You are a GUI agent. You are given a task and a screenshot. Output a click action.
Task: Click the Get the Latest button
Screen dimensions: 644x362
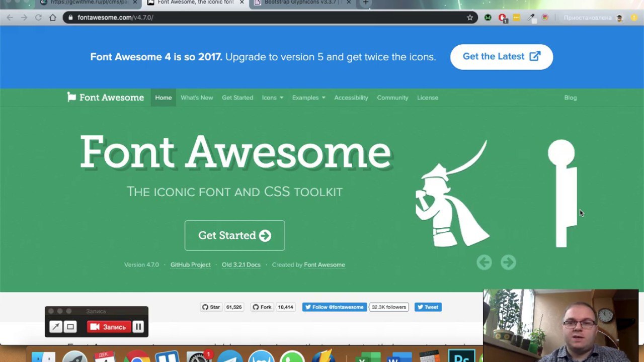click(x=502, y=57)
